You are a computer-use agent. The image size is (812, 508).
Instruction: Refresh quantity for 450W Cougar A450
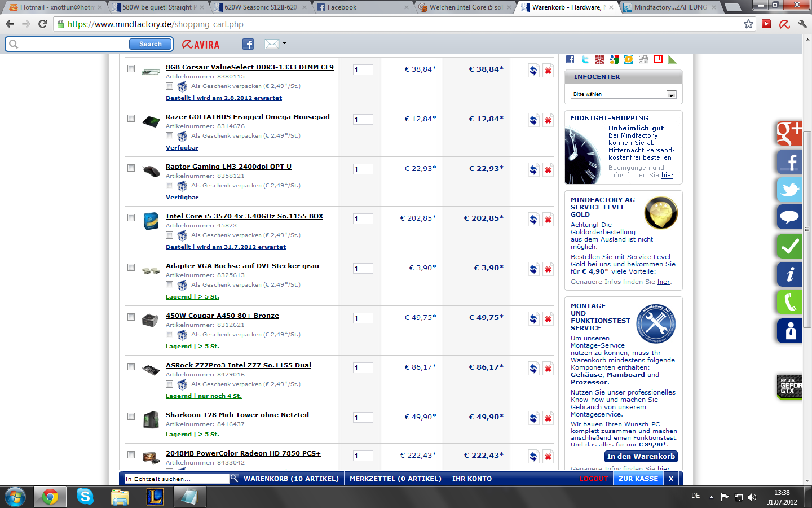point(533,319)
